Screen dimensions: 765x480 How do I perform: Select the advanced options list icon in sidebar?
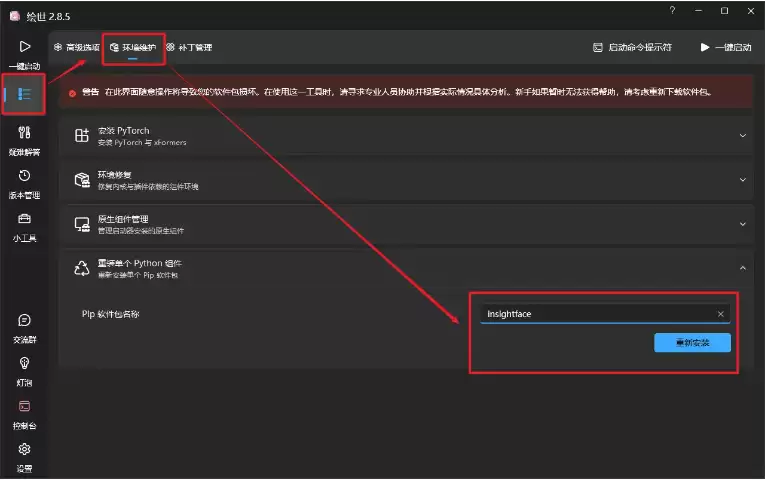[24, 94]
